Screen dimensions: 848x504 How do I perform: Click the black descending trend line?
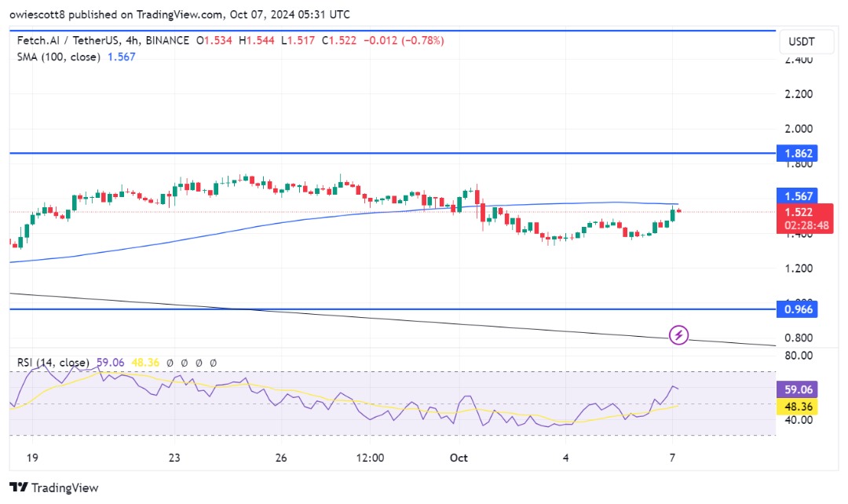click(393, 319)
